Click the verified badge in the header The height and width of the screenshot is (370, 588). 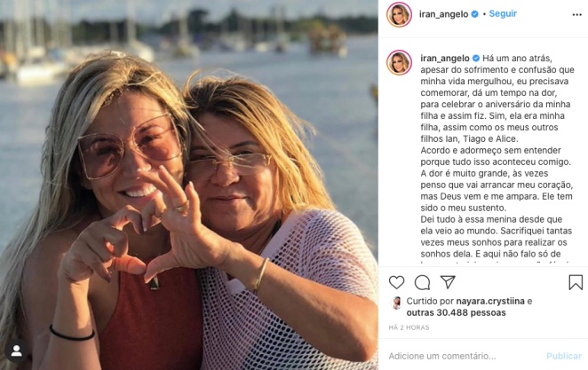475,14
